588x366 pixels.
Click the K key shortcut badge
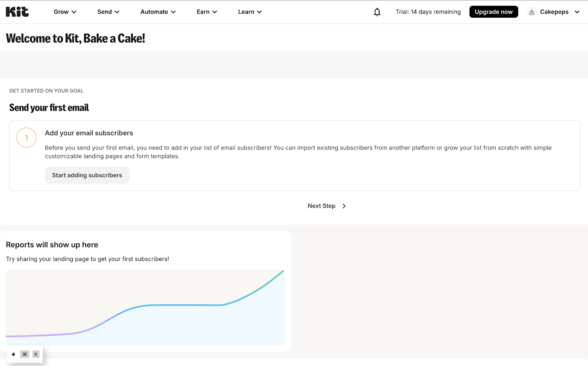pyautogui.click(x=36, y=354)
